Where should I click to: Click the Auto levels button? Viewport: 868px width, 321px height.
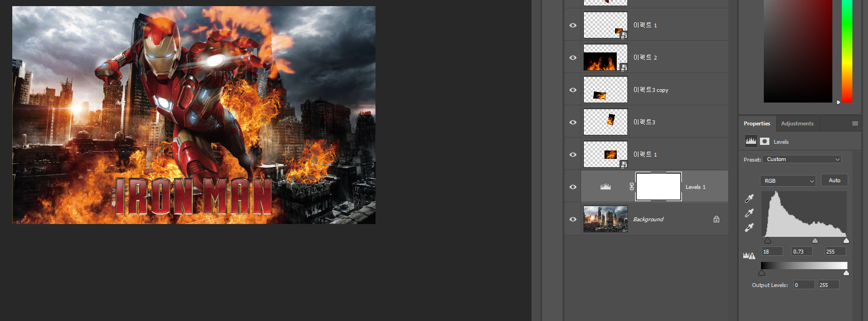(x=835, y=181)
